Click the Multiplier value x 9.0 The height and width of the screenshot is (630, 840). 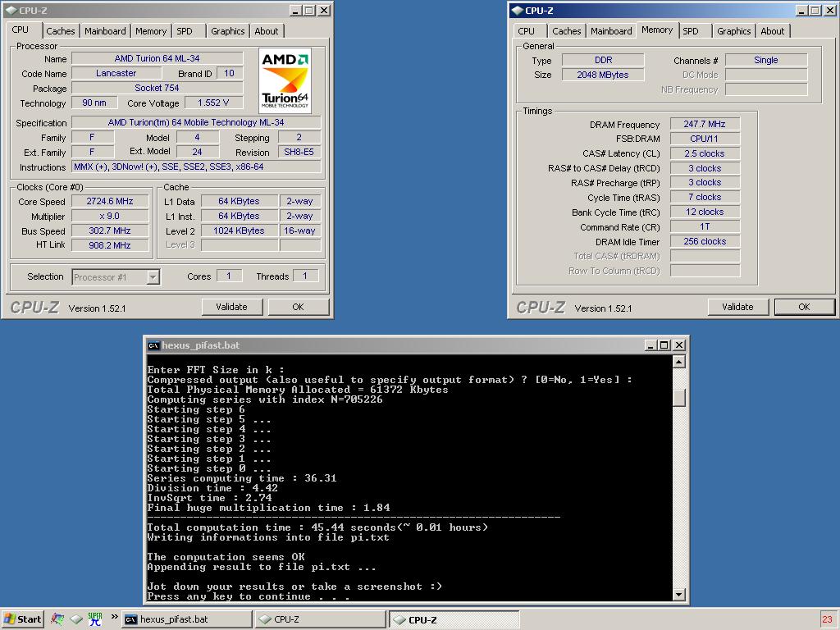[x=110, y=216]
